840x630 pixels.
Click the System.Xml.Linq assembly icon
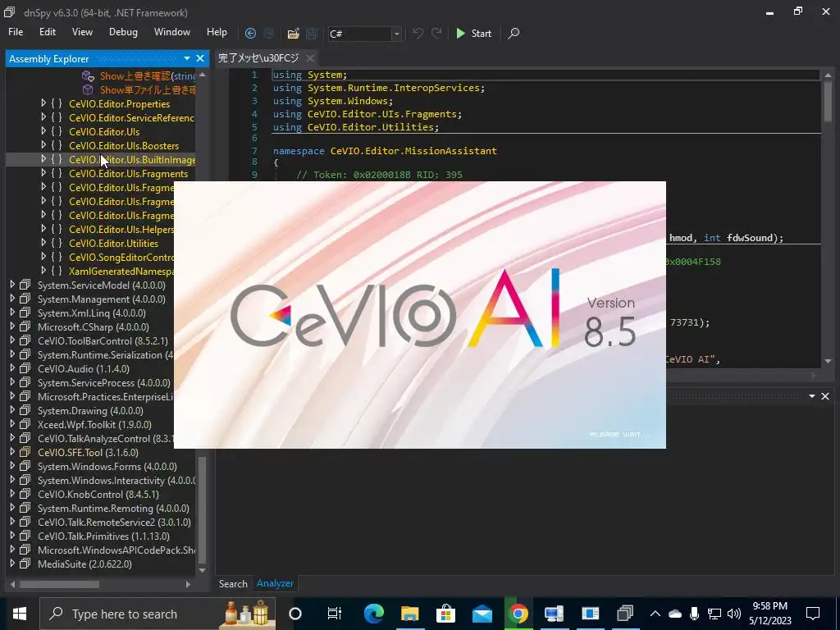[25, 313]
